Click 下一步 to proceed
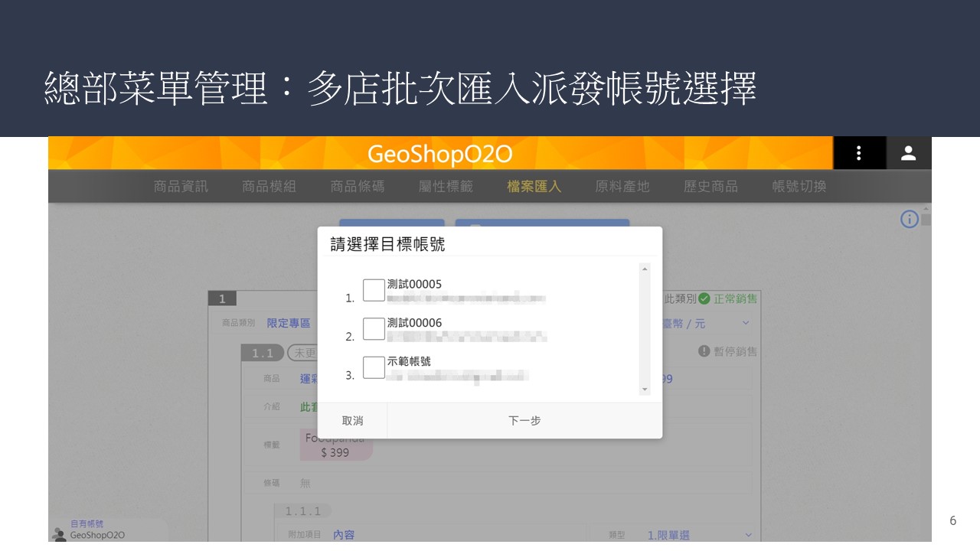The image size is (980, 551). pyautogui.click(x=524, y=421)
